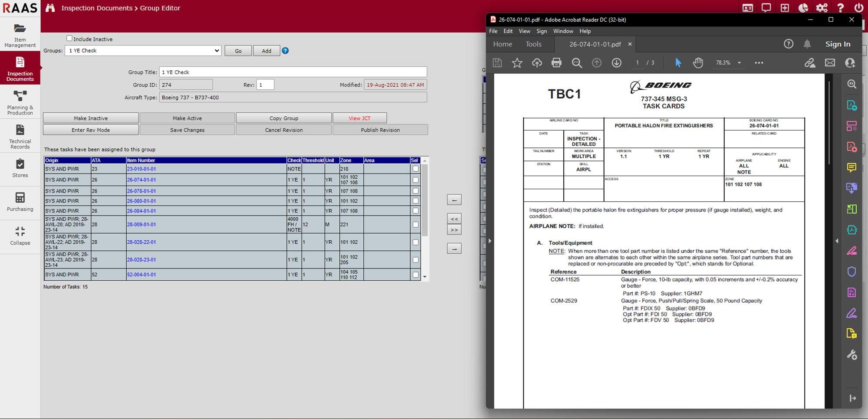
Task: Expand the left pane arrow in Acrobat
Action: 490,241
